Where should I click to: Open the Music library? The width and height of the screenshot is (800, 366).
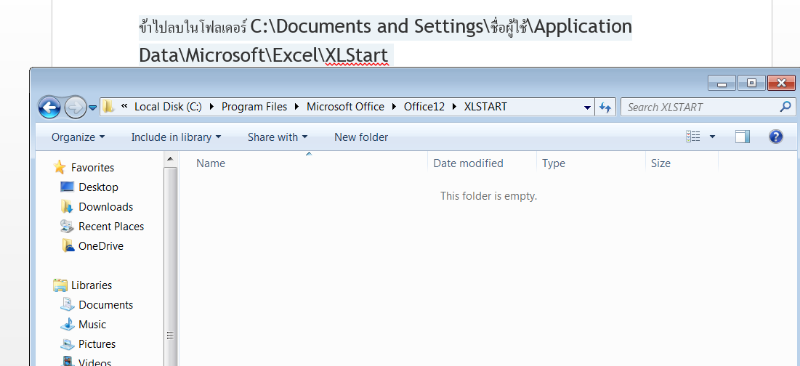[x=92, y=324]
